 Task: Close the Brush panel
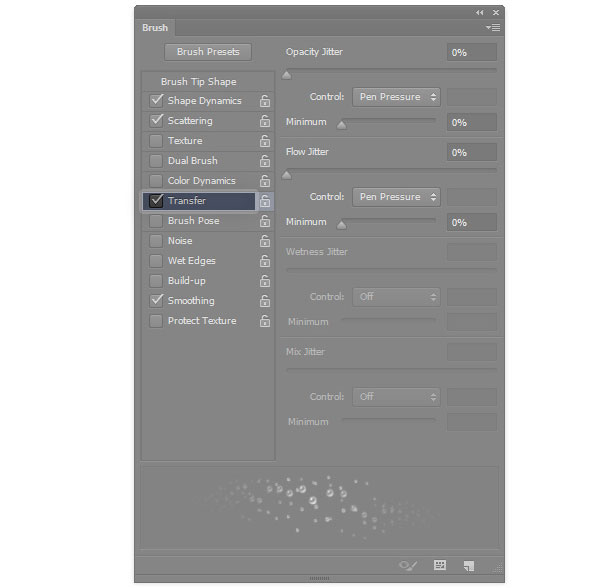pyautogui.click(x=496, y=13)
